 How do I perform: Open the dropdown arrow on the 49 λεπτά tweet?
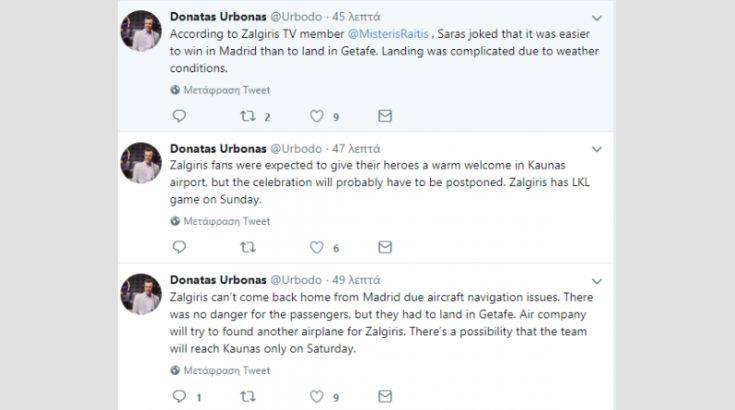tap(597, 280)
